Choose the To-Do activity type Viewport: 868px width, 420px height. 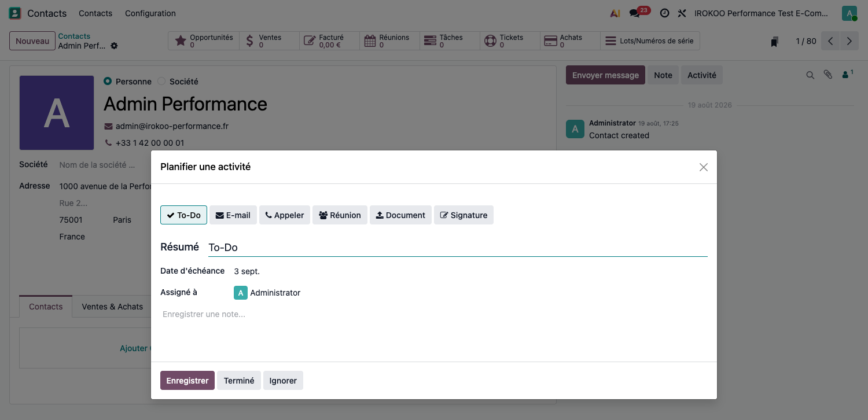click(183, 215)
